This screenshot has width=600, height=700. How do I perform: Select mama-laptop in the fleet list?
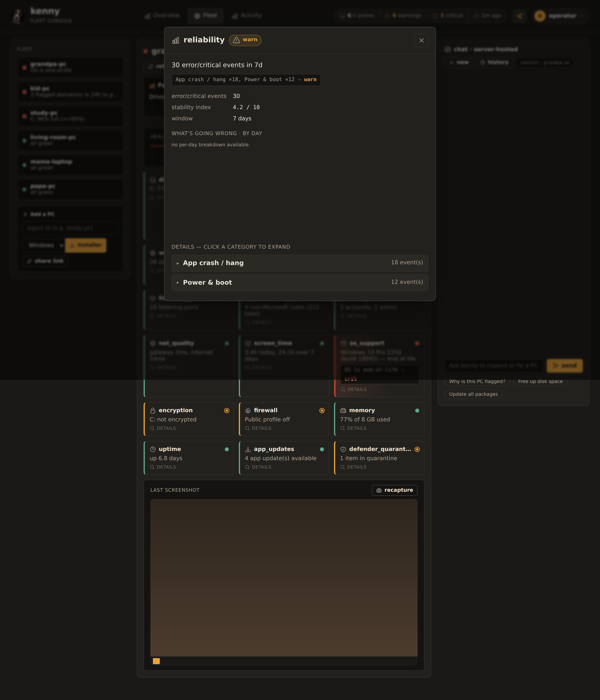coord(70,165)
